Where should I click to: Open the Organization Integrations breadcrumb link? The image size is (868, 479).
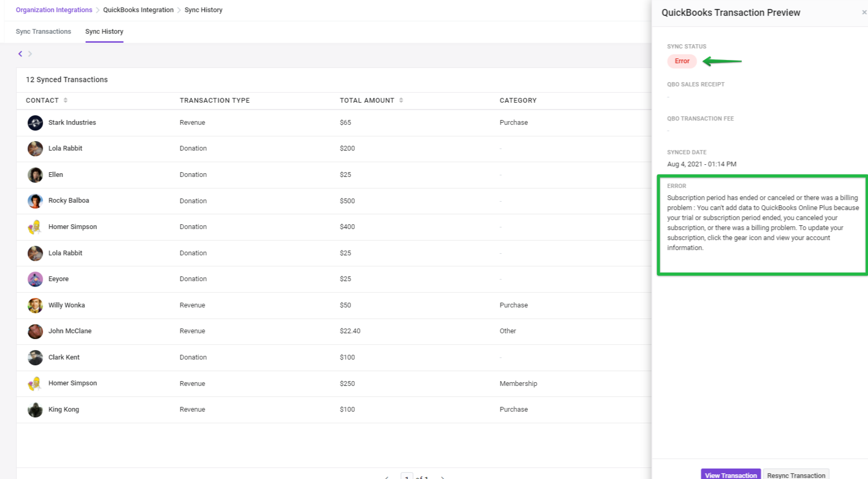(x=54, y=10)
